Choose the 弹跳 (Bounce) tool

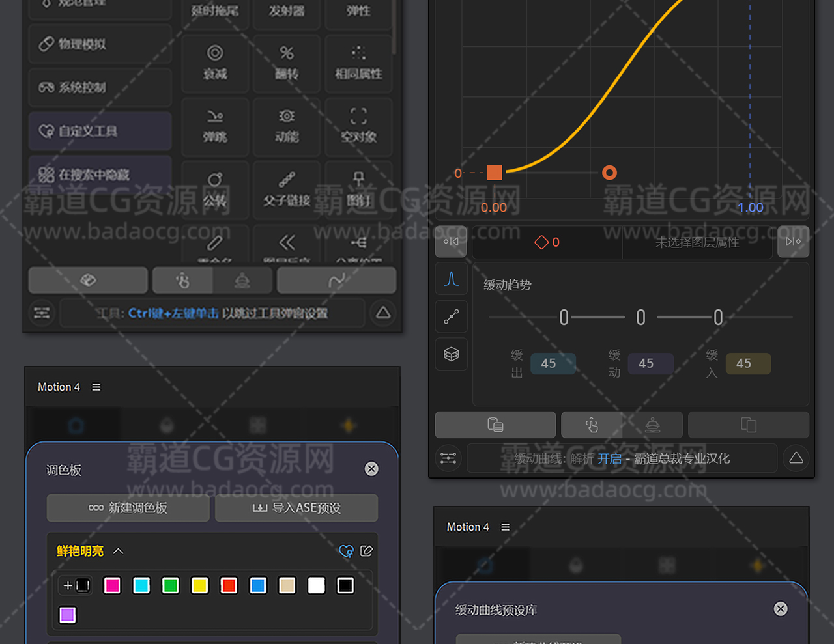[x=215, y=126]
